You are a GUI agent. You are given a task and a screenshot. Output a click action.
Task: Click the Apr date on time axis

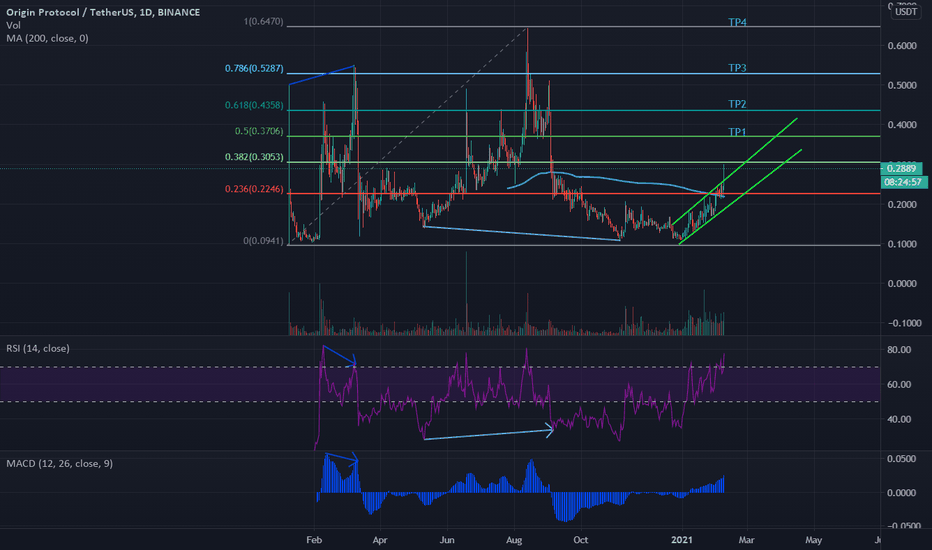tap(380, 540)
